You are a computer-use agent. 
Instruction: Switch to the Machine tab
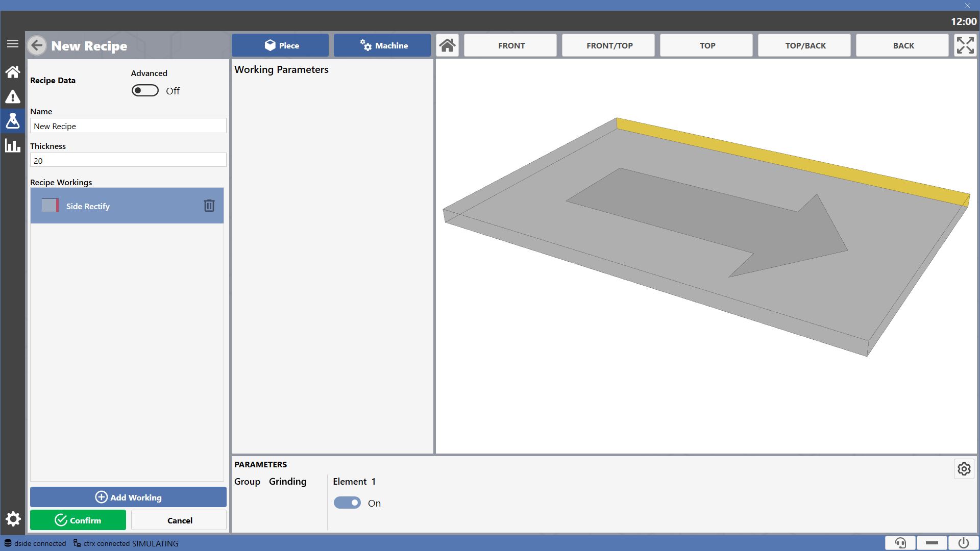pyautogui.click(x=382, y=45)
